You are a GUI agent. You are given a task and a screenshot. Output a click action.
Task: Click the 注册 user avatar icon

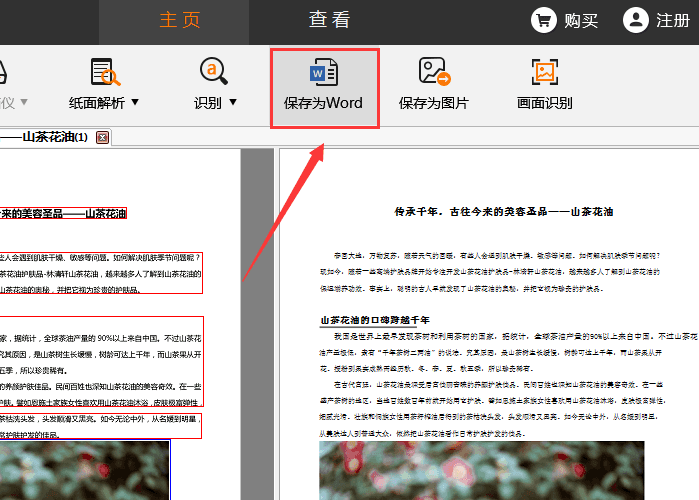coord(635,20)
